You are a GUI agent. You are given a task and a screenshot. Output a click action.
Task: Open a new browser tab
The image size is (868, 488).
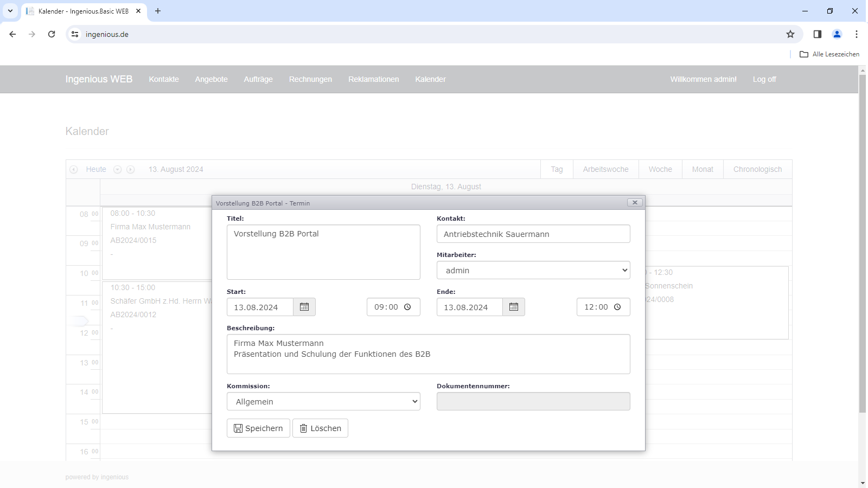[158, 11]
